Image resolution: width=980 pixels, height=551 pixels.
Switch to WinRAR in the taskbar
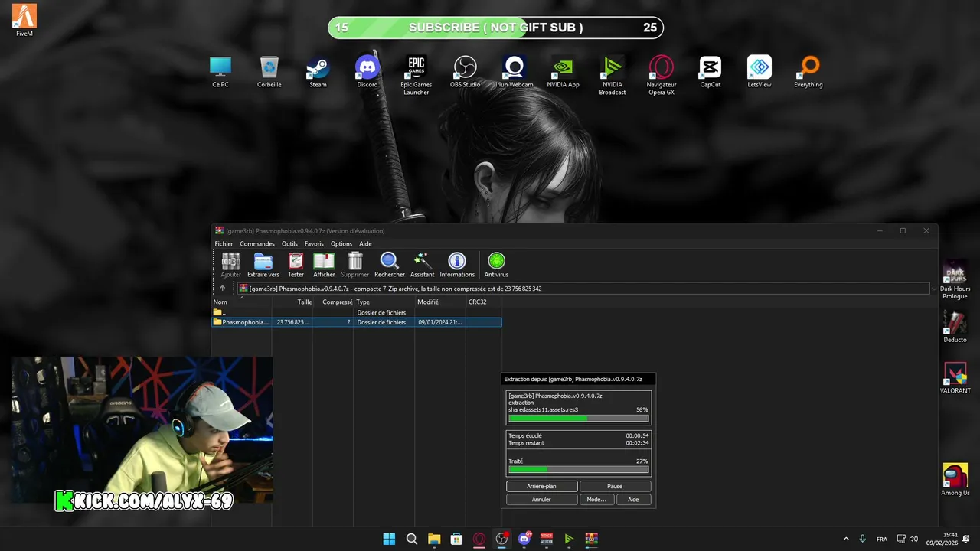(x=592, y=539)
